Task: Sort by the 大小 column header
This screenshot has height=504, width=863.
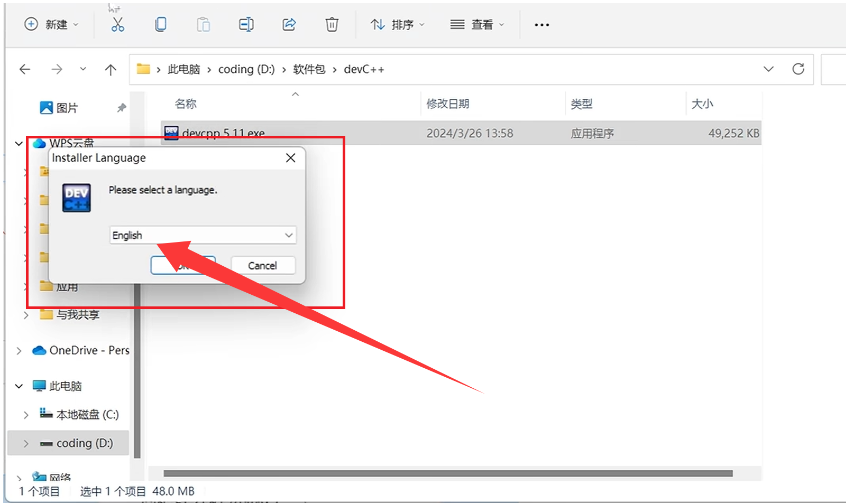Action: click(x=702, y=104)
